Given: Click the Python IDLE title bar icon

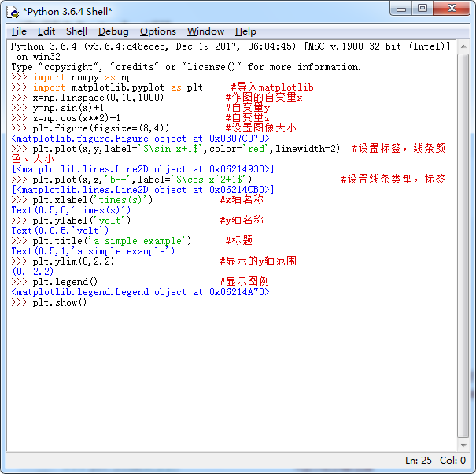Looking at the screenshot, I should pos(13,12).
